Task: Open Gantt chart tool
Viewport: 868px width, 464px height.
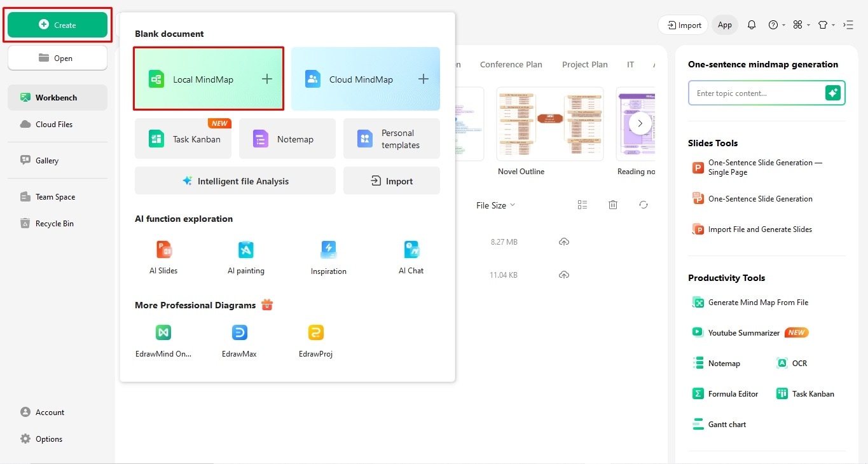Action: [x=719, y=424]
